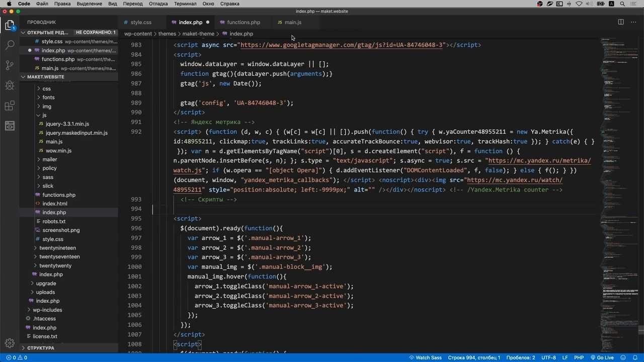
Task: Change language mode via PHP status item
Action: tap(579, 357)
